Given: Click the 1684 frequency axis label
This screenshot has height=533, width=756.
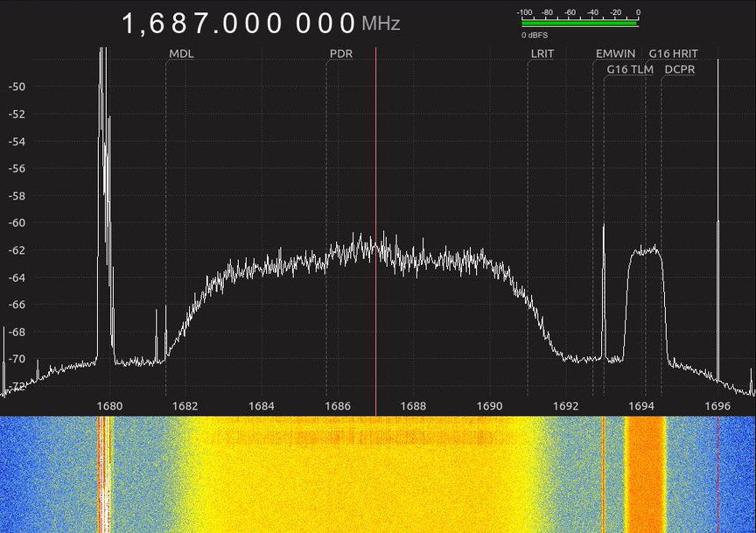Looking at the screenshot, I should pyautogui.click(x=262, y=406).
